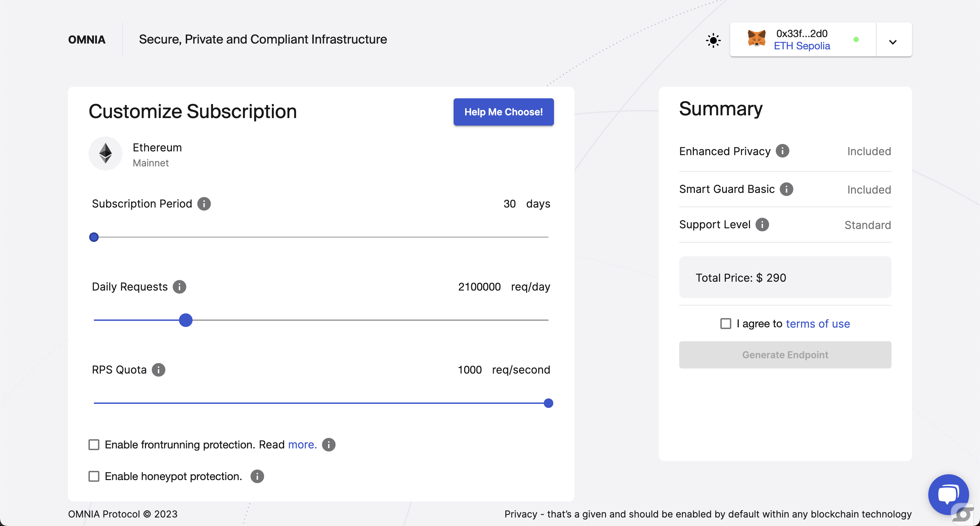Click the Generate Endpoint button
The height and width of the screenshot is (526, 980).
pyautogui.click(x=785, y=355)
